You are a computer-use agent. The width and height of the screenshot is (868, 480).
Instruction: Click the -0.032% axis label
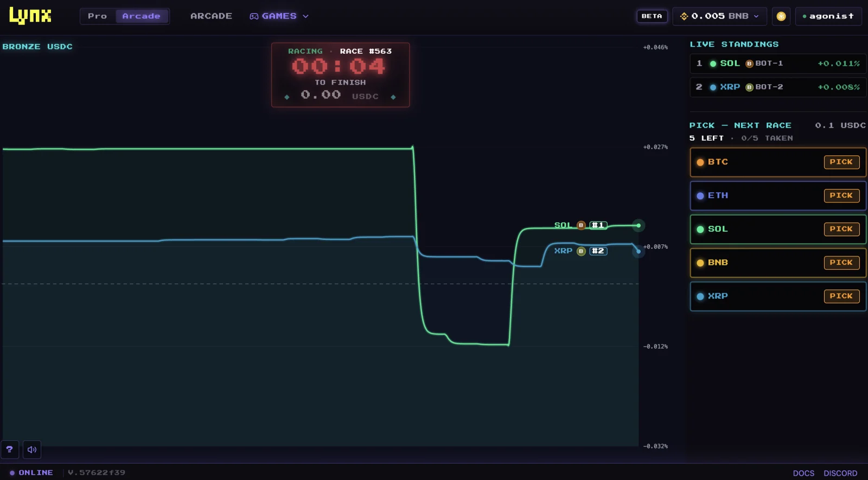[655, 446]
